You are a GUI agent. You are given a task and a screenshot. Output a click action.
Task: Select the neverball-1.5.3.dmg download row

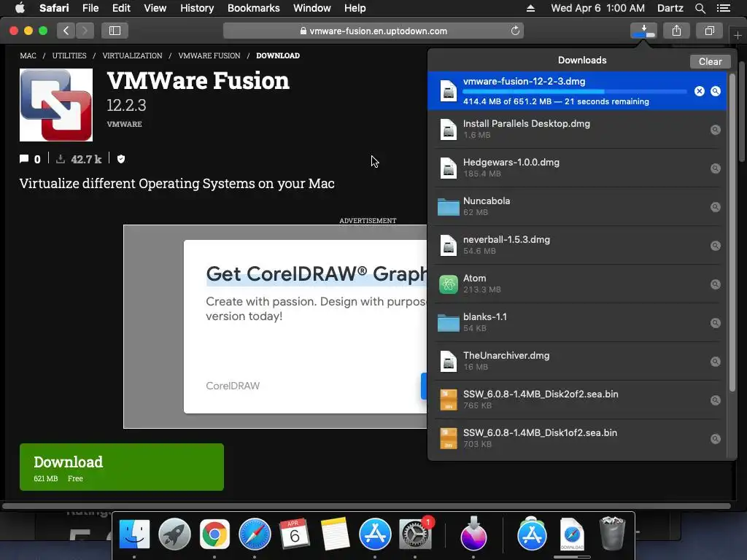pos(578,246)
